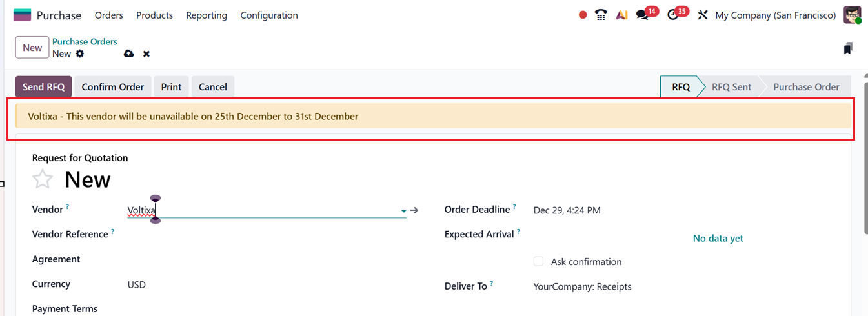
Task: Enable the Ask confirmation checkbox
Action: (538, 262)
